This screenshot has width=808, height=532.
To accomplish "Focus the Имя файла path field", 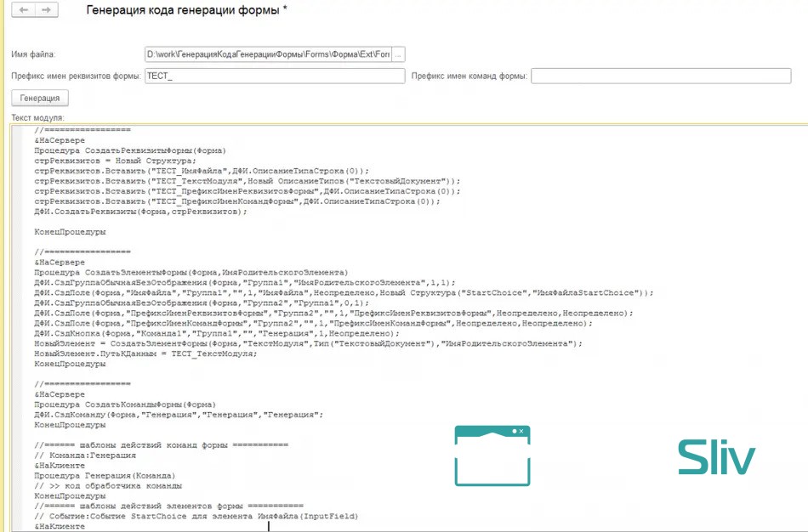I will tap(268, 54).
